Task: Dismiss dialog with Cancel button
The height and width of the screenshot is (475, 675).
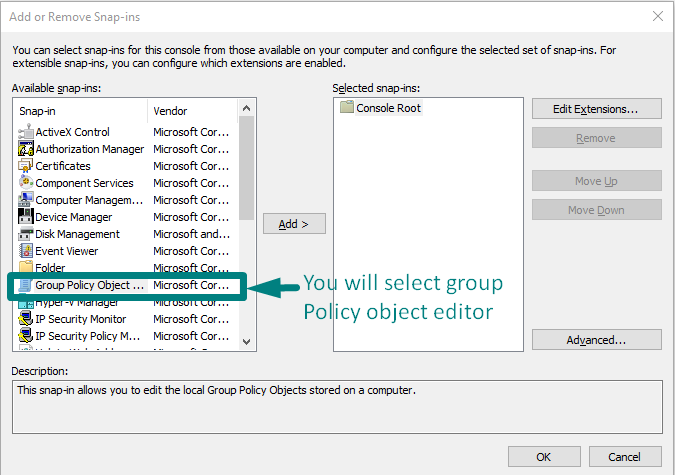Action: point(625,456)
